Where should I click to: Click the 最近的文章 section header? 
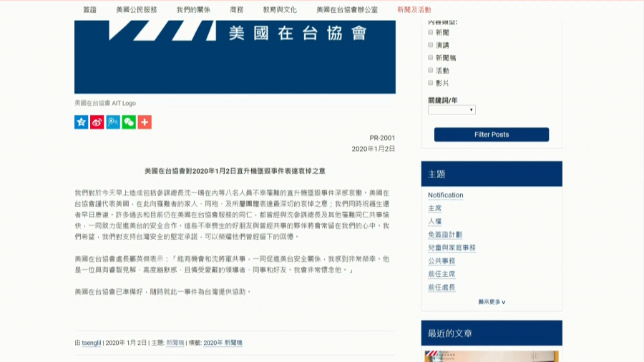pyautogui.click(x=492, y=333)
